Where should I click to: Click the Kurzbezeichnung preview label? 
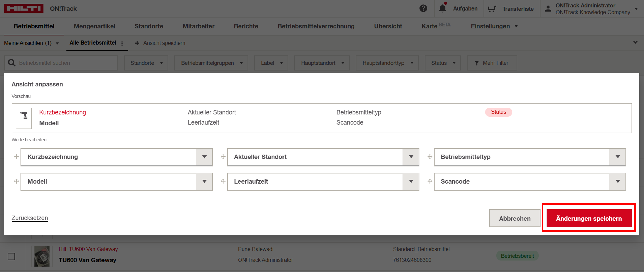(62, 112)
